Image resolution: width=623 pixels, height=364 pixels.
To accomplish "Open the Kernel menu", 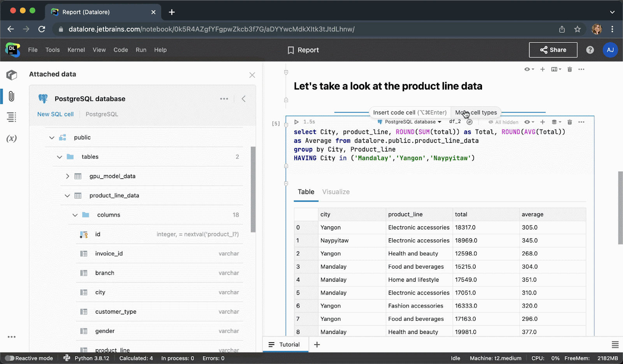I will [76, 50].
